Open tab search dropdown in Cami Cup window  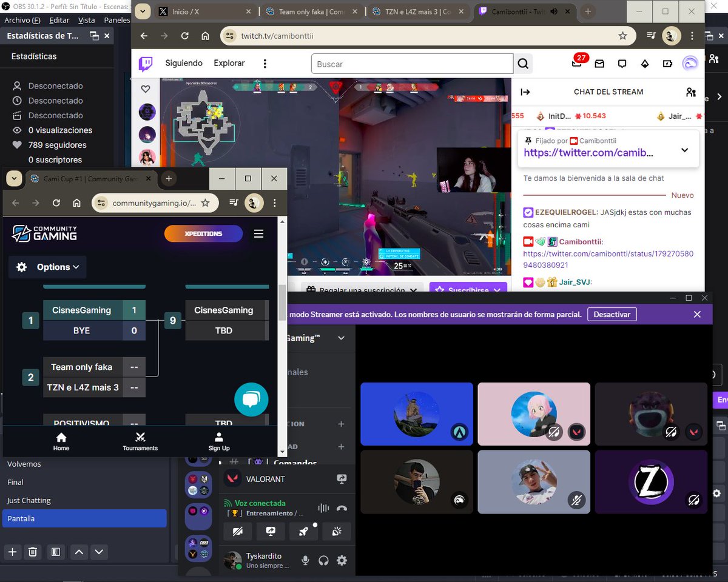(14, 178)
